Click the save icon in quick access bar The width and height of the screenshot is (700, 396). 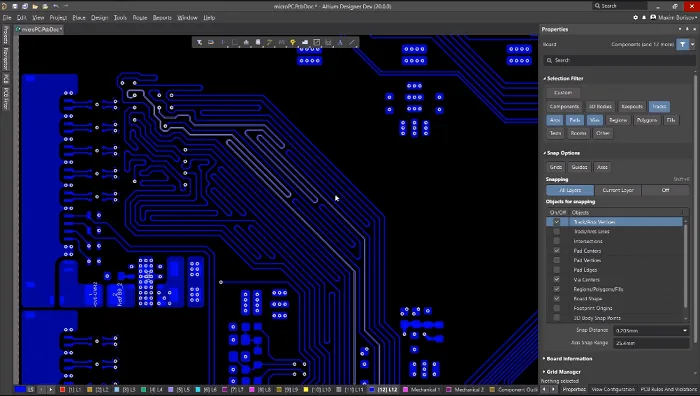coord(15,6)
